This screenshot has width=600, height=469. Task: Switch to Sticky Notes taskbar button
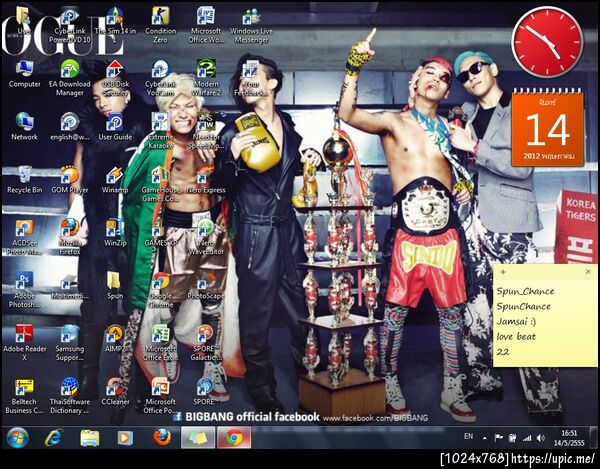(198, 438)
